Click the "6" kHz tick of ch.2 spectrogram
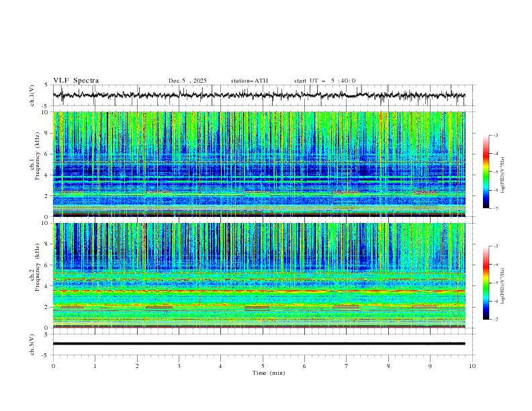Image resolution: width=532 pixels, height=411 pixels. coord(48,265)
